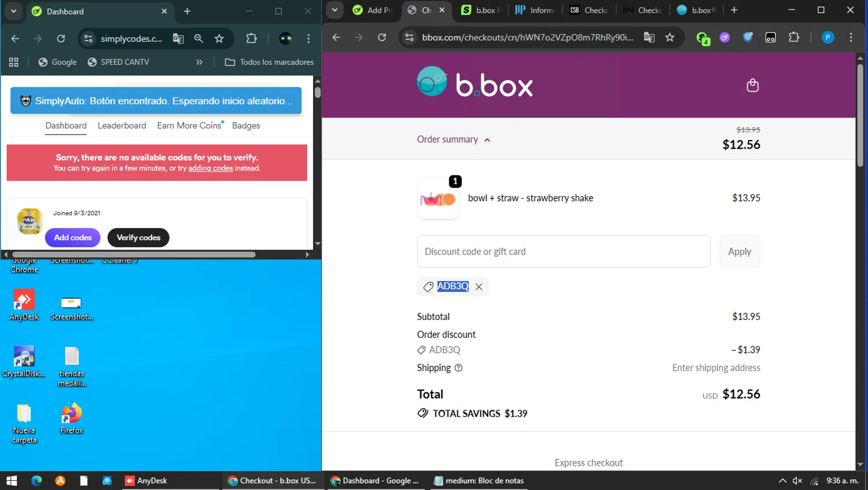Open the tiendas medall text file on desktop
Image resolution: width=868 pixels, height=490 pixels.
pyautogui.click(x=72, y=367)
